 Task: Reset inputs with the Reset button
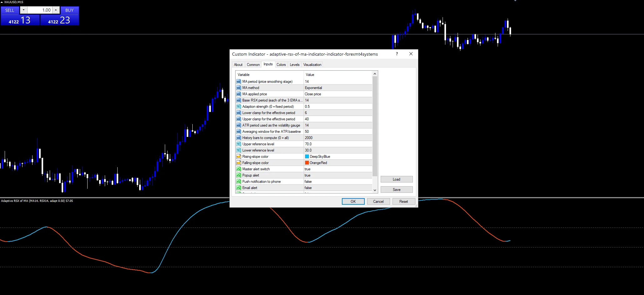tap(404, 202)
